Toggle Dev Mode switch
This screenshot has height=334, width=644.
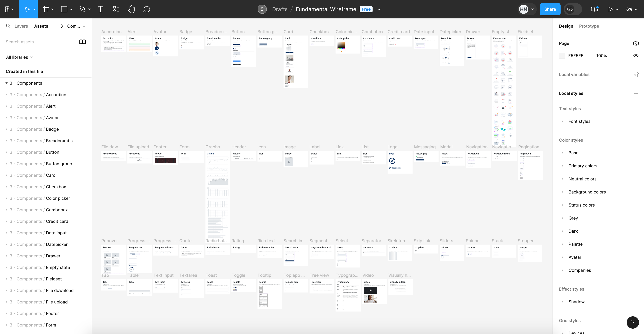573,9
